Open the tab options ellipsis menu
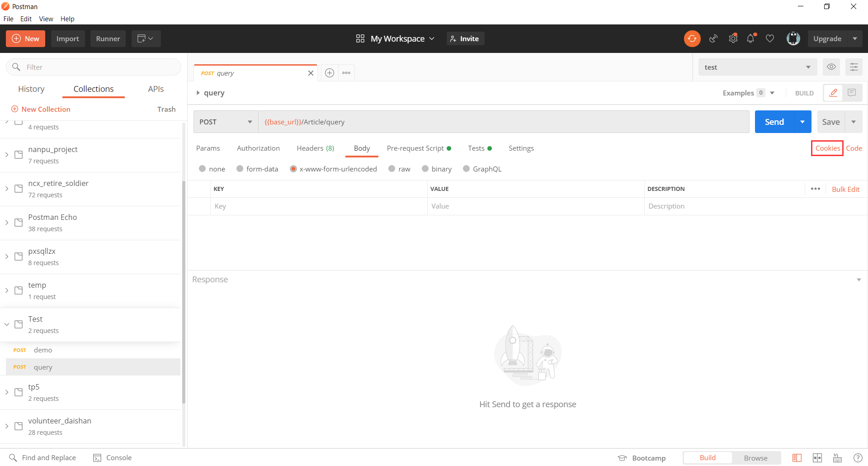This screenshot has width=868, height=466. click(346, 73)
